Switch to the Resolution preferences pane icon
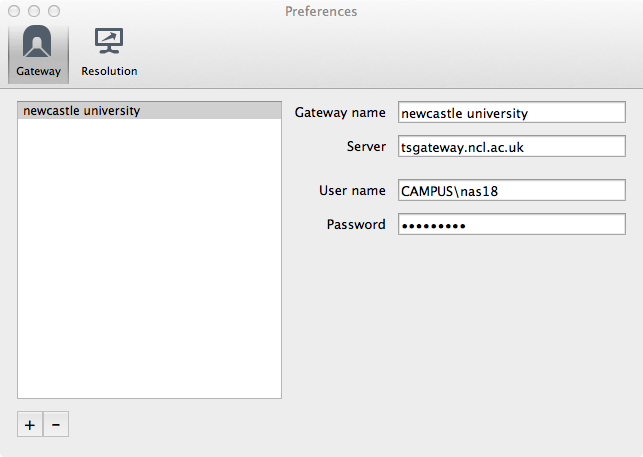 [x=109, y=43]
